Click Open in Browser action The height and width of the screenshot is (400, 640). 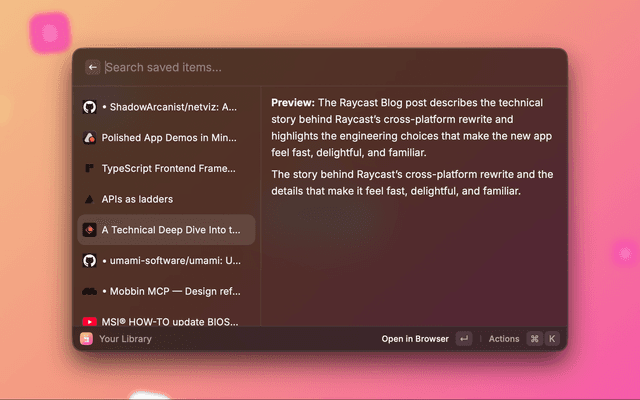click(x=415, y=339)
